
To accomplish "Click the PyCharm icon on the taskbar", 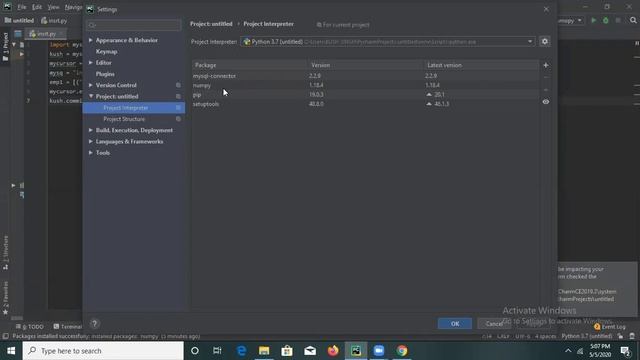I will (x=356, y=351).
